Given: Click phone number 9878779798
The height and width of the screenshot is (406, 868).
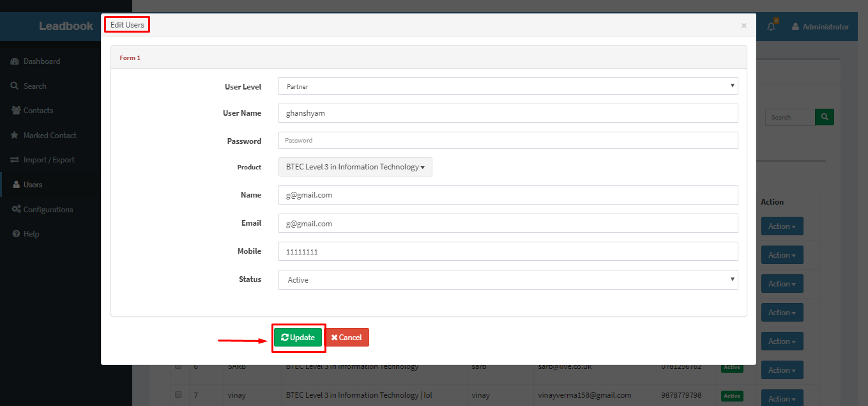Looking at the screenshot, I should (x=681, y=395).
